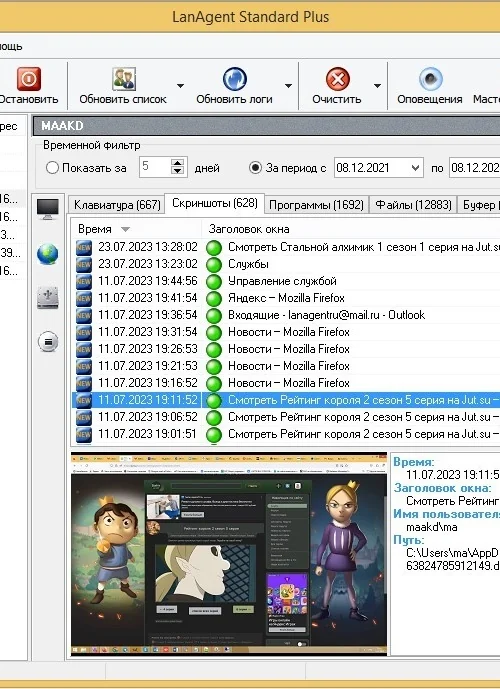Select the round list icon in side panel

(48, 341)
